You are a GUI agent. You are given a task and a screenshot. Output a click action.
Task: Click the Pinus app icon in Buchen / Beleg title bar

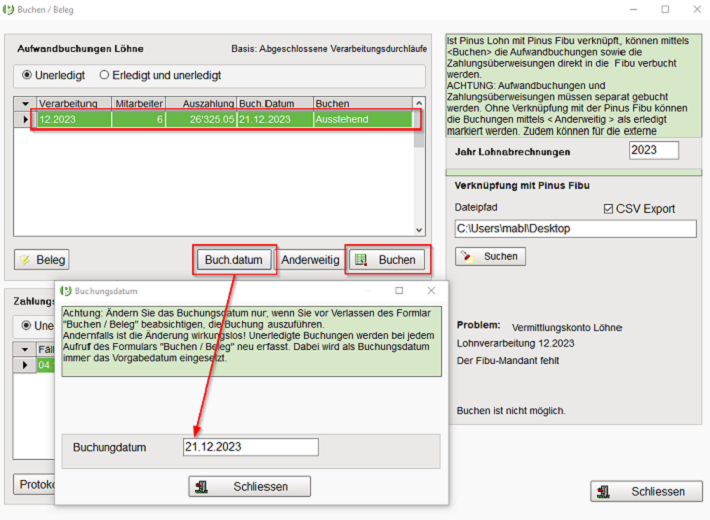point(8,10)
